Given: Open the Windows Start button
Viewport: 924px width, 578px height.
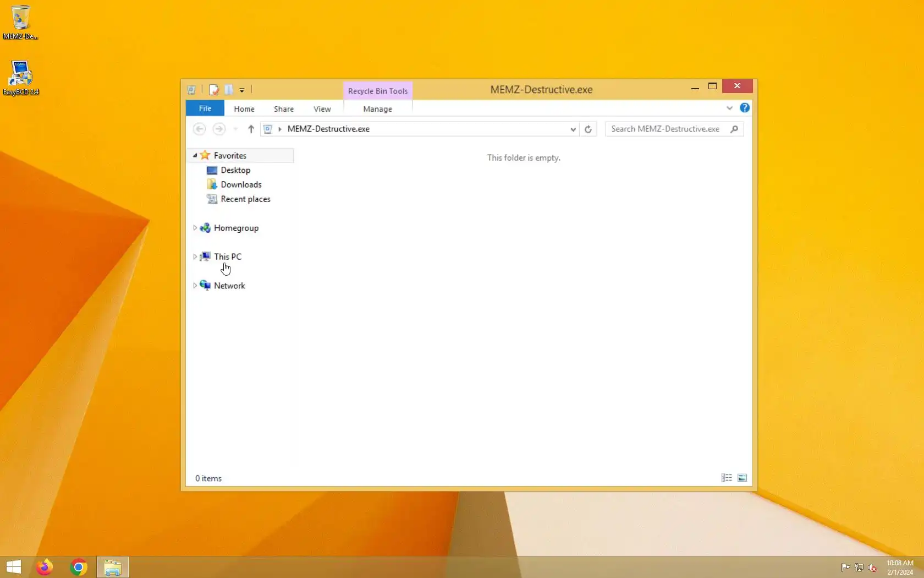Looking at the screenshot, I should coord(13,567).
